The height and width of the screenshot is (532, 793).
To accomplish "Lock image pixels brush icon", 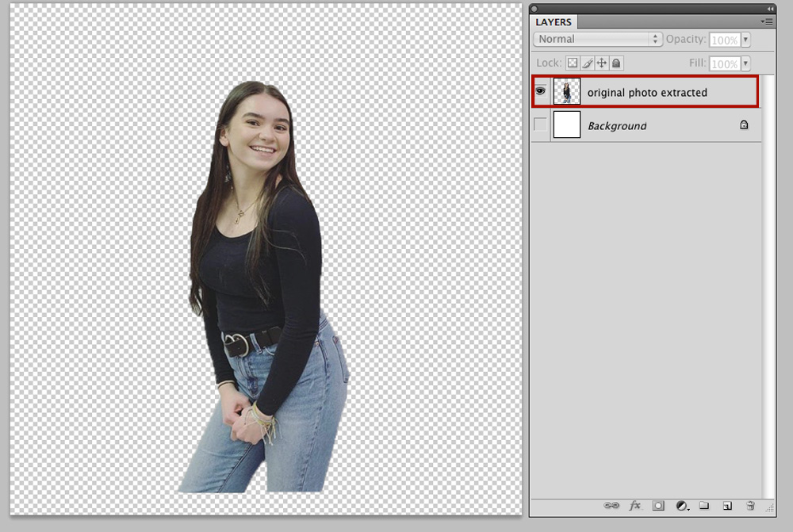I will 587,63.
